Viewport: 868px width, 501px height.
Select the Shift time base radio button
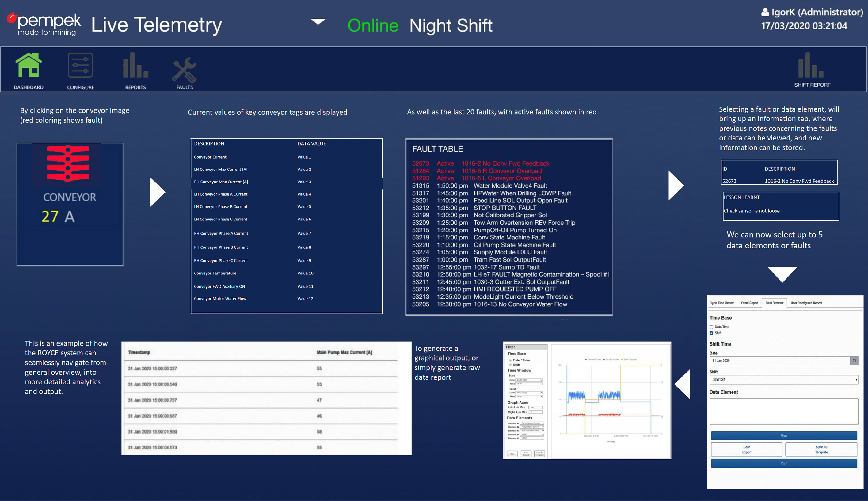(711, 333)
